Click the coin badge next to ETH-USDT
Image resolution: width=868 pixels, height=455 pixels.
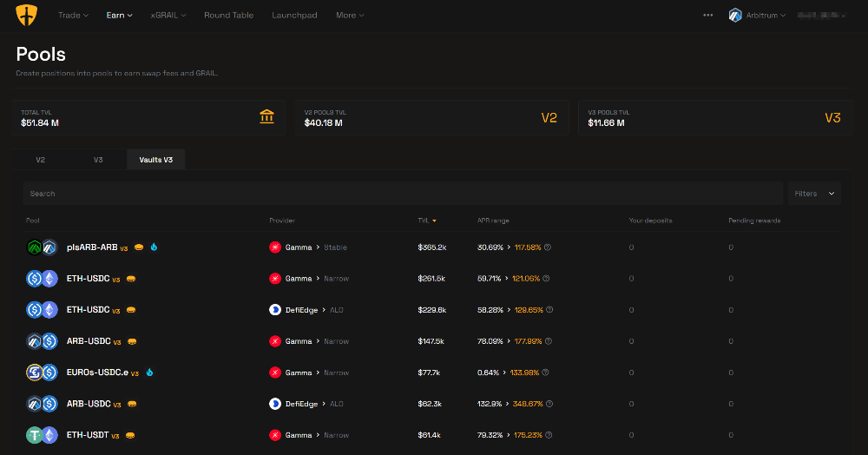point(130,436)
